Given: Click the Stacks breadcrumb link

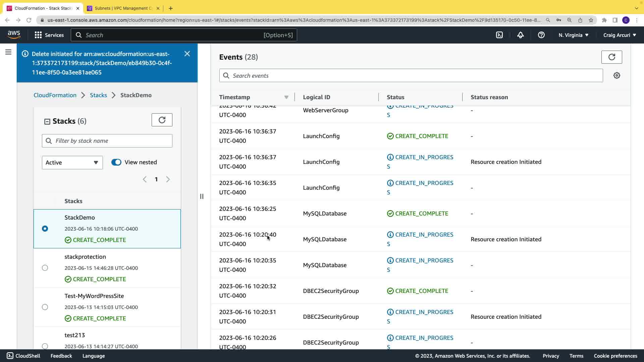Looking at the screenshot, I should [98, 95].
